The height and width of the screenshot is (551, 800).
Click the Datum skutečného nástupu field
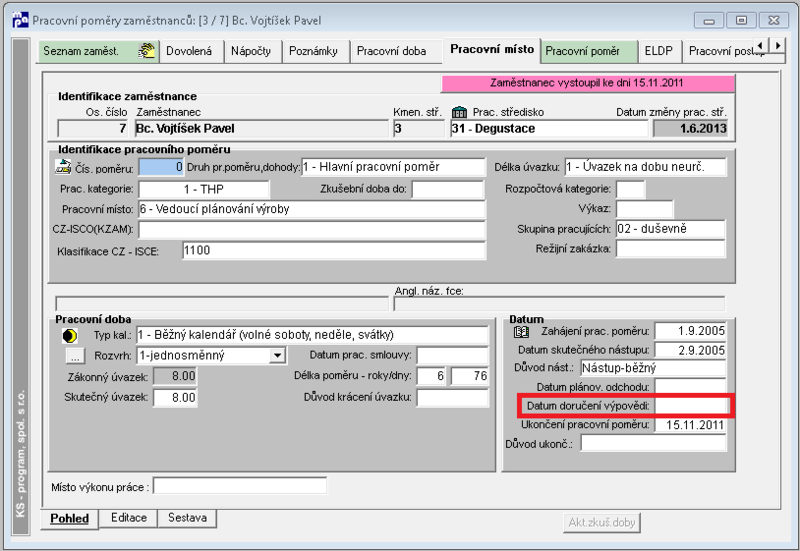click(690, 350)
